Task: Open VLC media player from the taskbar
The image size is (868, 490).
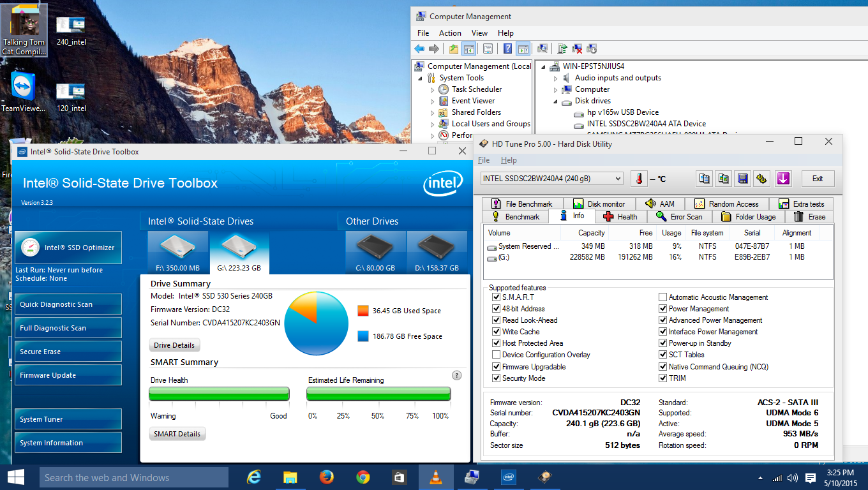Action: [x=436, y=477]
